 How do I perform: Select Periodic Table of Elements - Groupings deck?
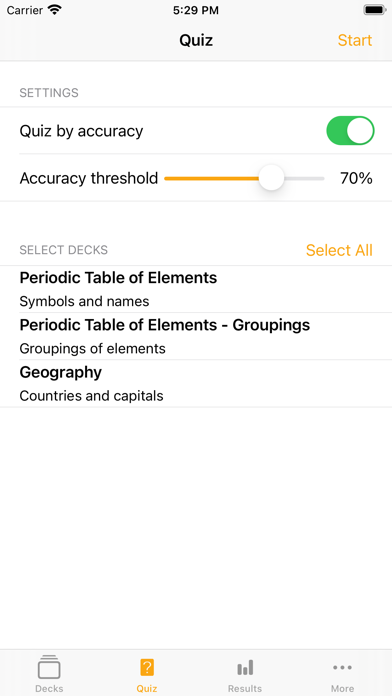point(196,336)
